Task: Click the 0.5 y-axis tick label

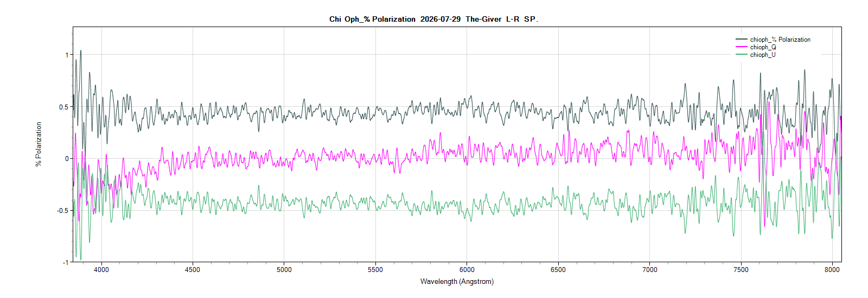Action: tap(64, 107)
